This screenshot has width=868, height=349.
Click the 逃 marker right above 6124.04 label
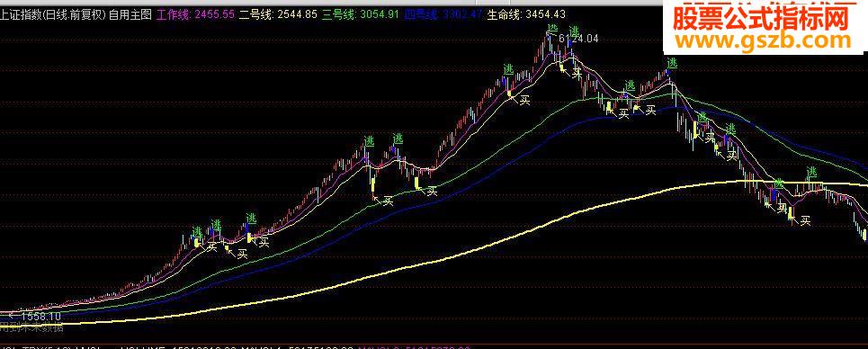[x=574, y=31]
